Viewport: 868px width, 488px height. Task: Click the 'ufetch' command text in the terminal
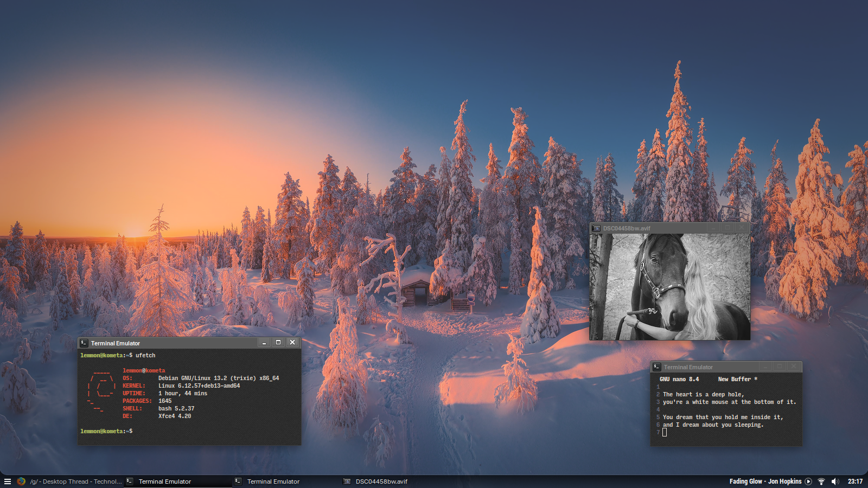(x=145, y=356)
